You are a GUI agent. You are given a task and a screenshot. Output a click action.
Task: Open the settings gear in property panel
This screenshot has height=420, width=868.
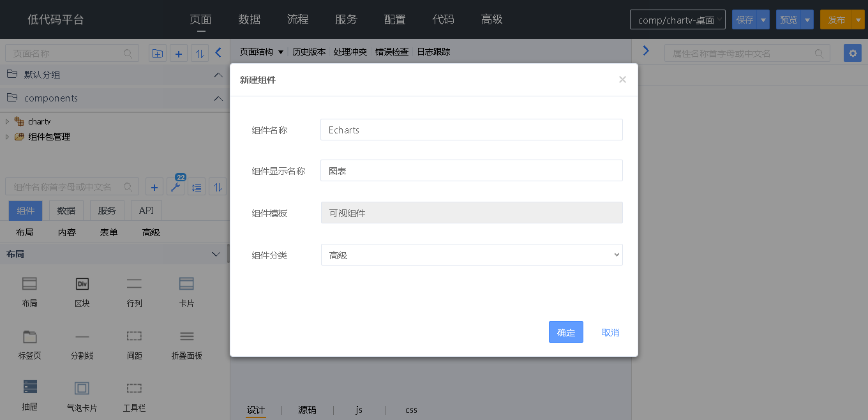pyautogui.click(x=852, y=53)
